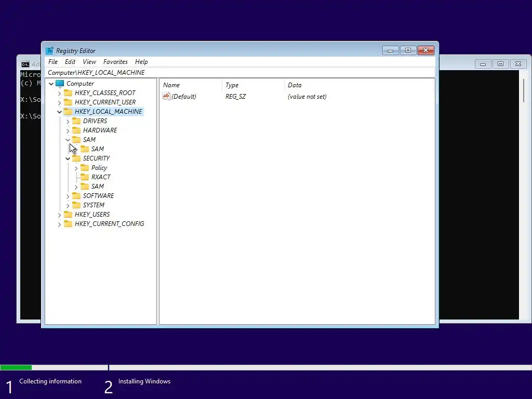532x399 pixels.
Task: Click the REG_SZ type cell
Action: 235,96
